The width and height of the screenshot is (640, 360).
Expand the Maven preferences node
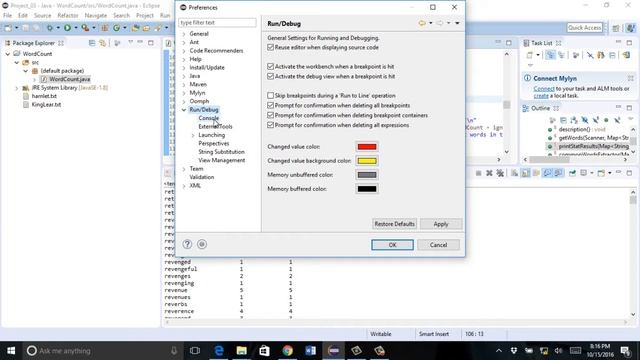point(184,84)
